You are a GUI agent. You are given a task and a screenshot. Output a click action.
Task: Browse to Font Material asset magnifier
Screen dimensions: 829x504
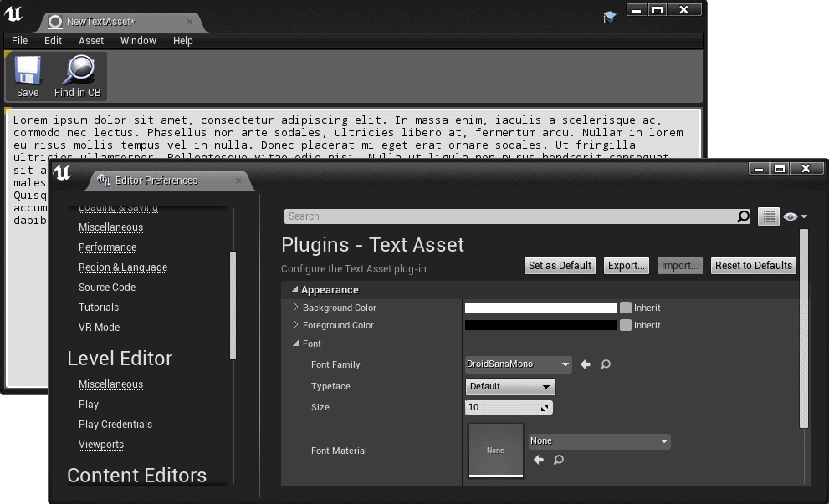pos(558,460)
